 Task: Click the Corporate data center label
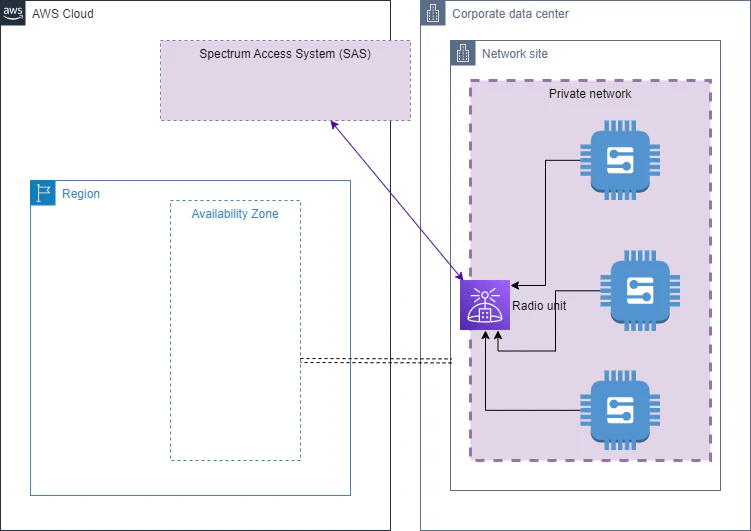(510, 13)
